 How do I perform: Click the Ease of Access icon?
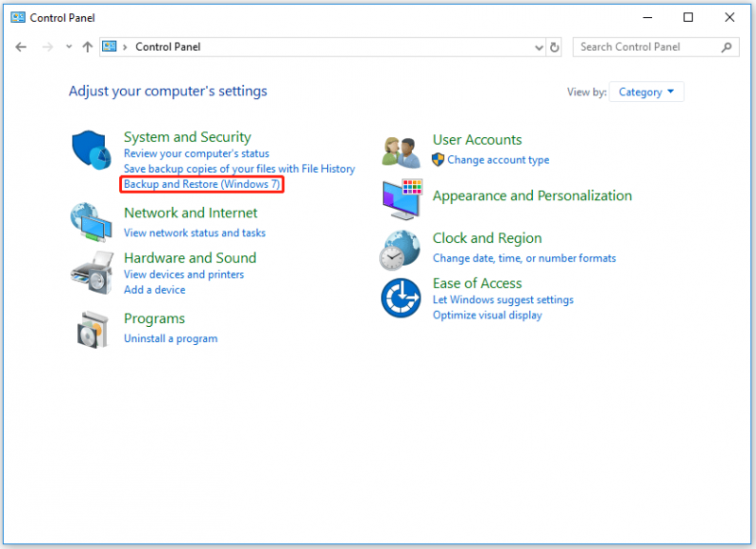401,298
